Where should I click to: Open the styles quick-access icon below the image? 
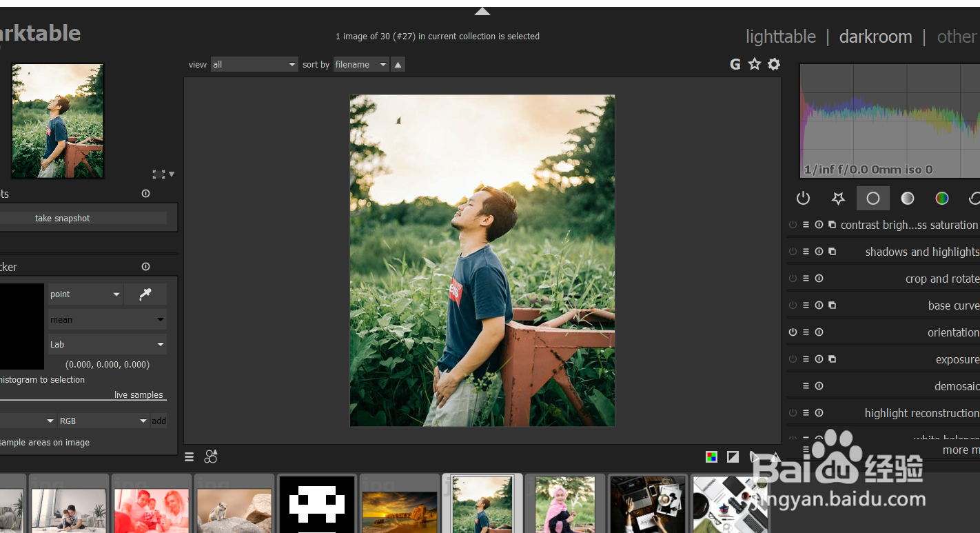tap(211, 456)
